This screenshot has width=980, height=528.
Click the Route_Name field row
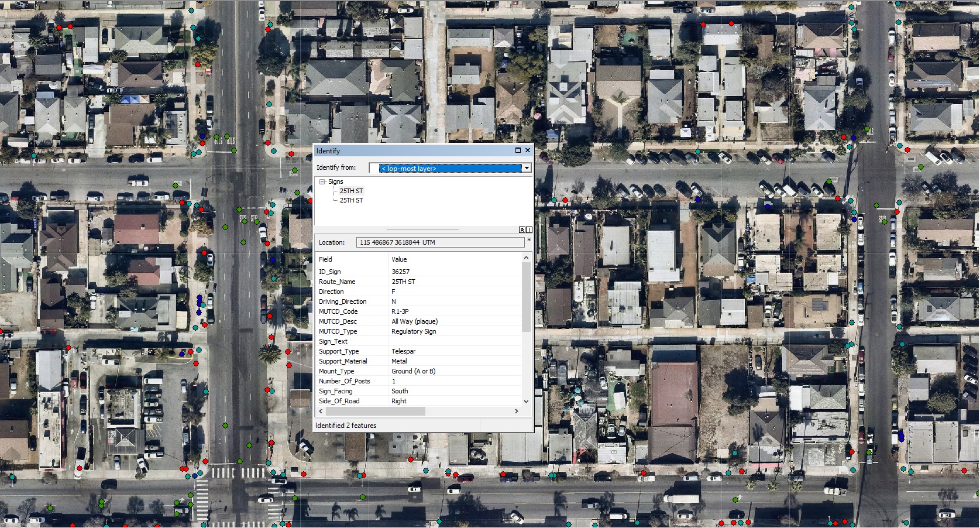[418, 282]
